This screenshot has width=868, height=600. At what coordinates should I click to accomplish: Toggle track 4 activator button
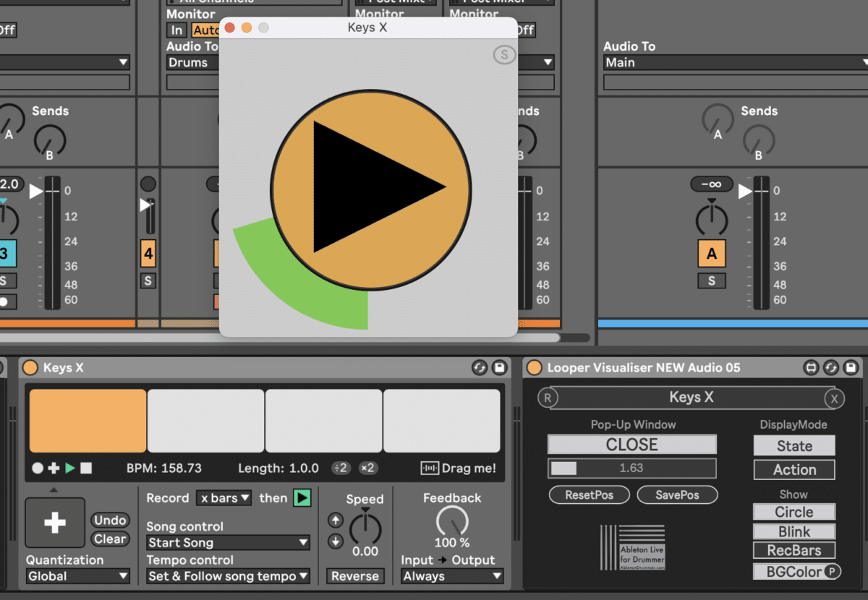point(148,254)
